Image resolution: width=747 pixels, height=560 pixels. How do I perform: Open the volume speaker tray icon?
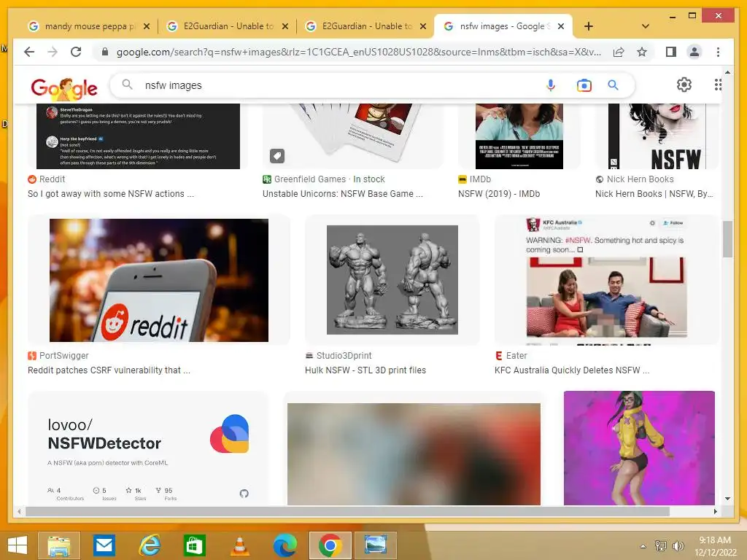coord(678,545)
